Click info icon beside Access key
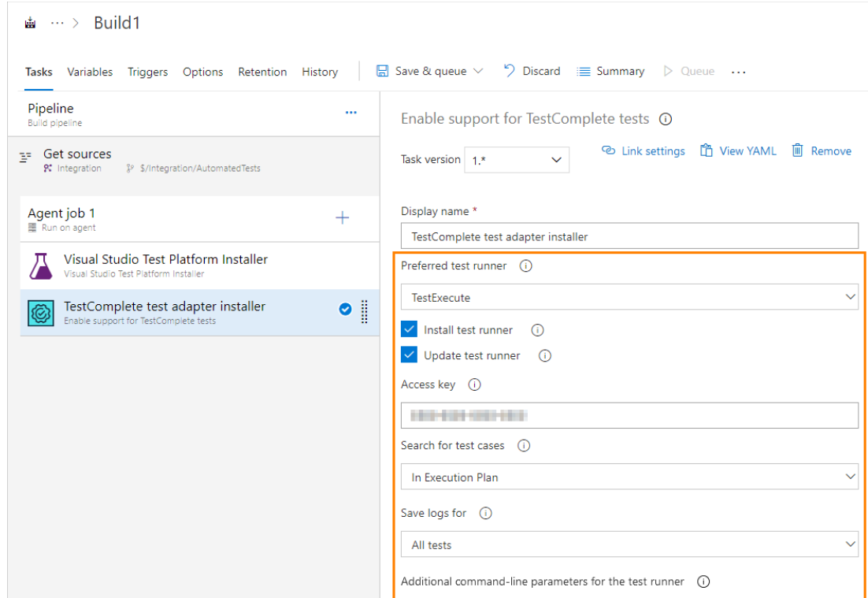Image resolution: width=868 pixels, height=598 pixels. [474, 385]
